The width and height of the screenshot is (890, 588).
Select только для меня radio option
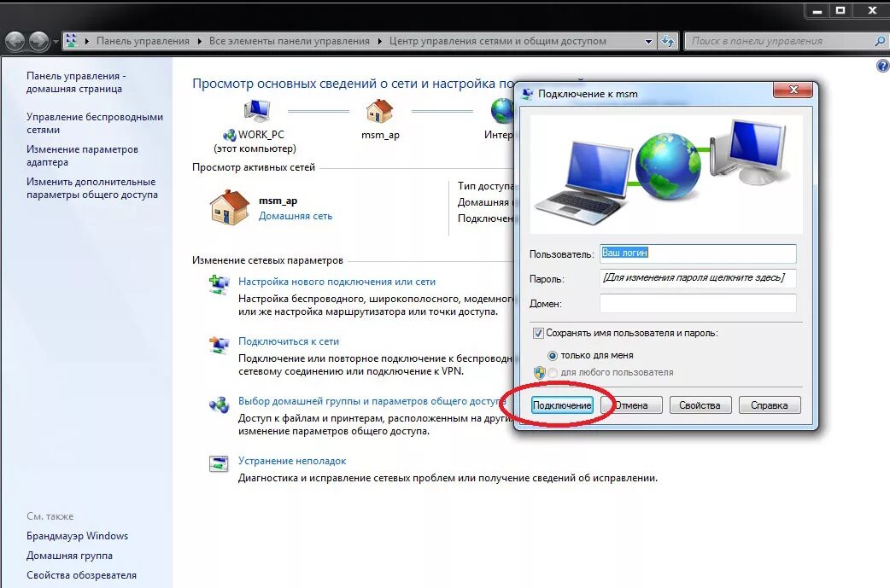pos(553,356)
